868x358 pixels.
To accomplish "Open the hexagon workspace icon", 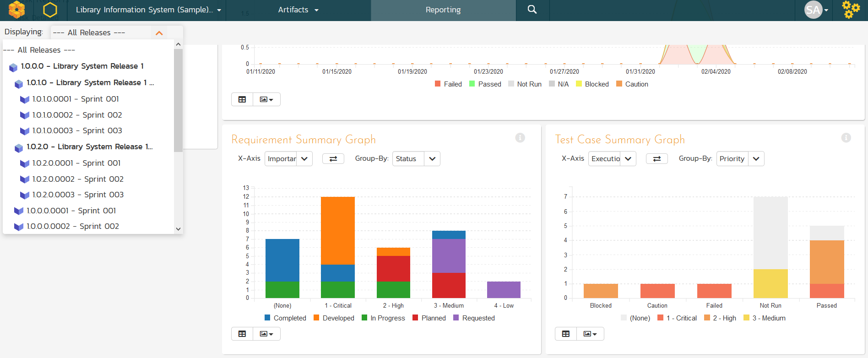I will (x=50, y=10).
